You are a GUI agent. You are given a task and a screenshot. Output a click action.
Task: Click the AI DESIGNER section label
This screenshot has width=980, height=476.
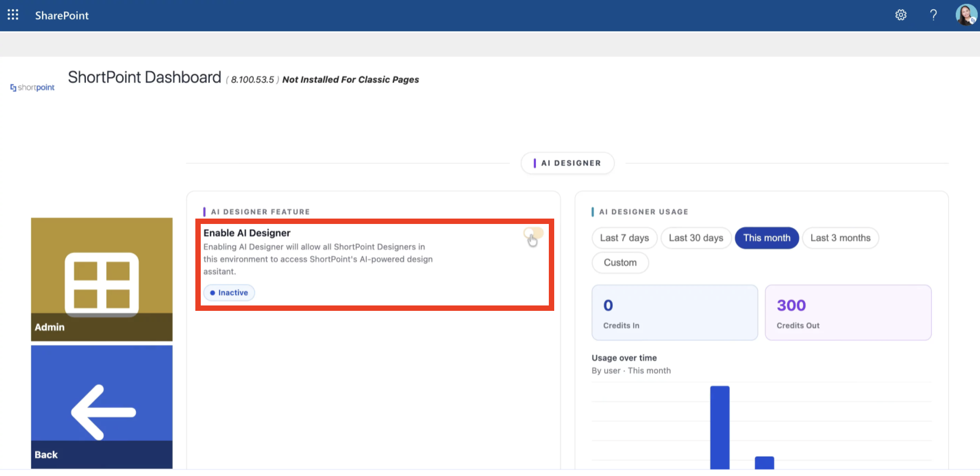(x=568, y=163)
